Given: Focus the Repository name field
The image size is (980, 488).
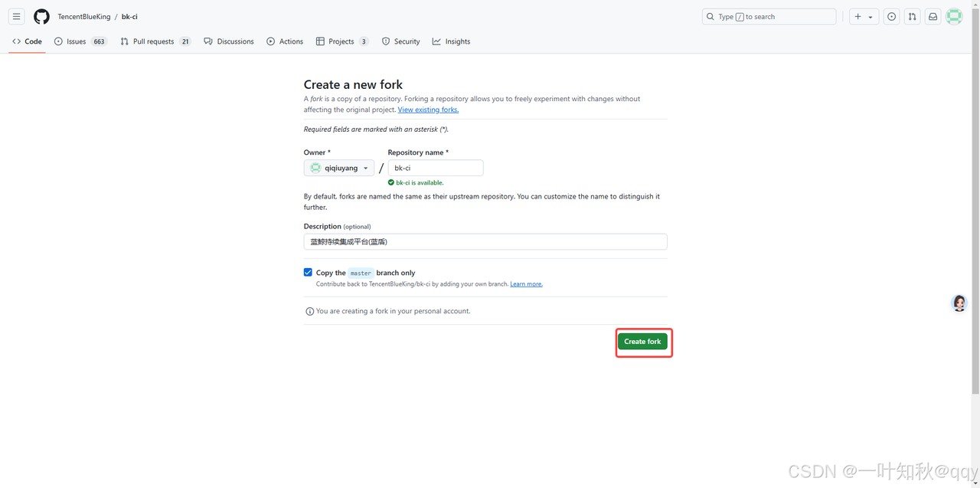Looking at the screenshot, I should point(436,168).
